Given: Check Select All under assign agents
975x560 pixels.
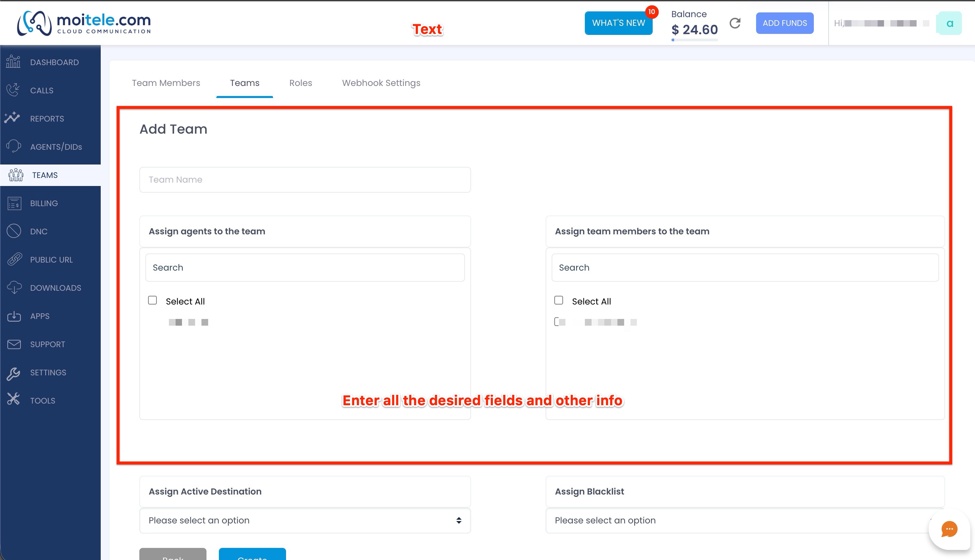Looking at the screenshot, I should (153, 300).
